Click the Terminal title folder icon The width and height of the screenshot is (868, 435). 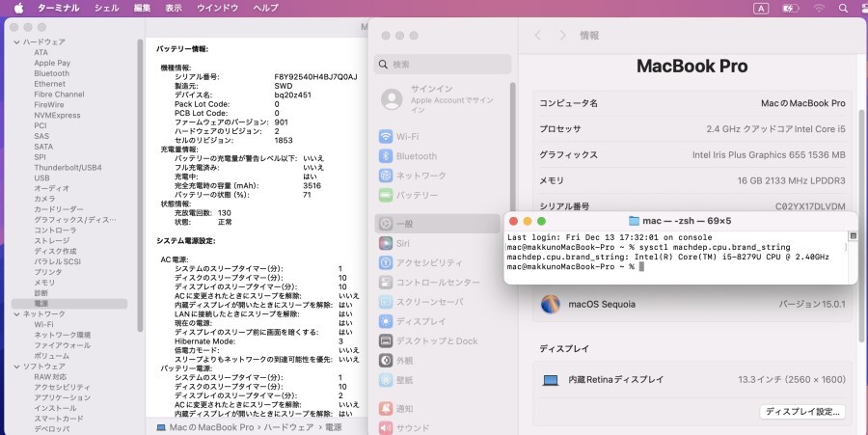635,221
